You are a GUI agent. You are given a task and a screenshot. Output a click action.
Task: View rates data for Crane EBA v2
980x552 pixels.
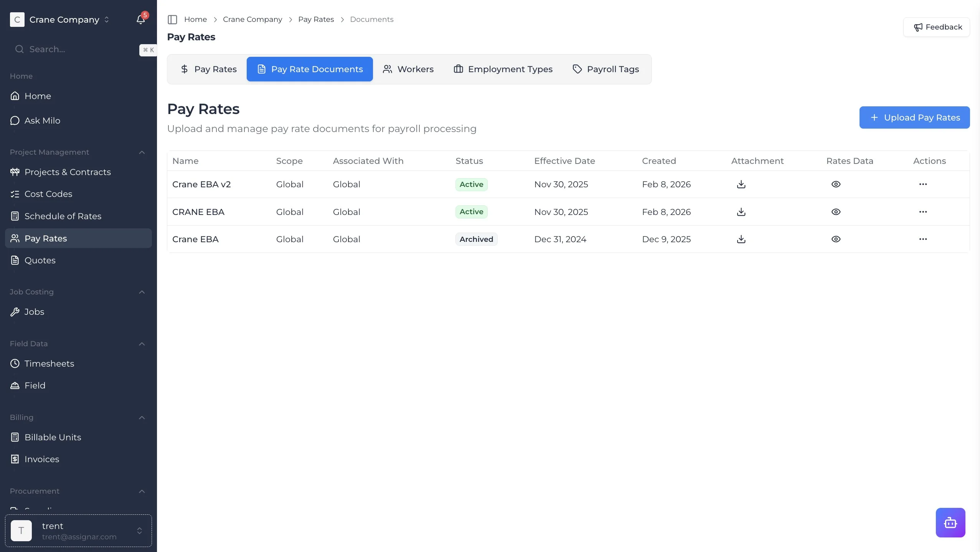836,184
